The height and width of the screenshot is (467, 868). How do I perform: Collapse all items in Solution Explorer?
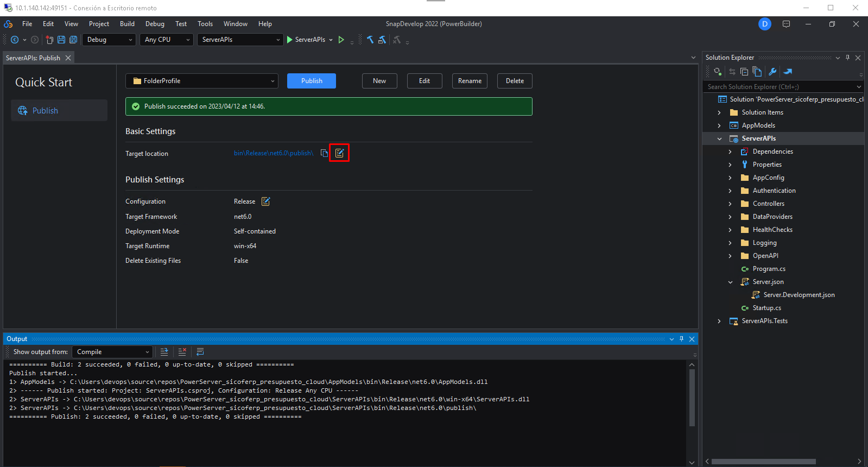[x=744, y=72]
